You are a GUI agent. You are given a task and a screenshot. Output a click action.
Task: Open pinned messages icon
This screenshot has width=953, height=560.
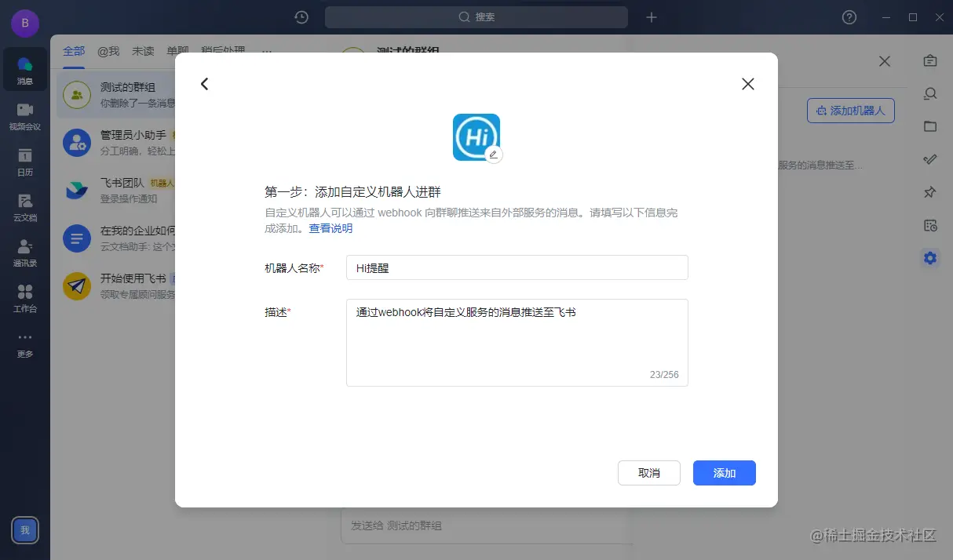tap(930, 192)
